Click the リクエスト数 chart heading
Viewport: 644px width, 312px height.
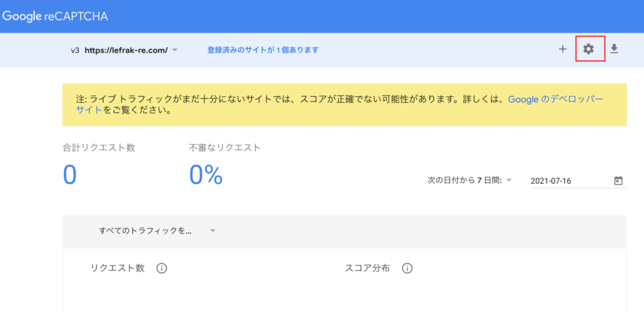pos(118,269)
